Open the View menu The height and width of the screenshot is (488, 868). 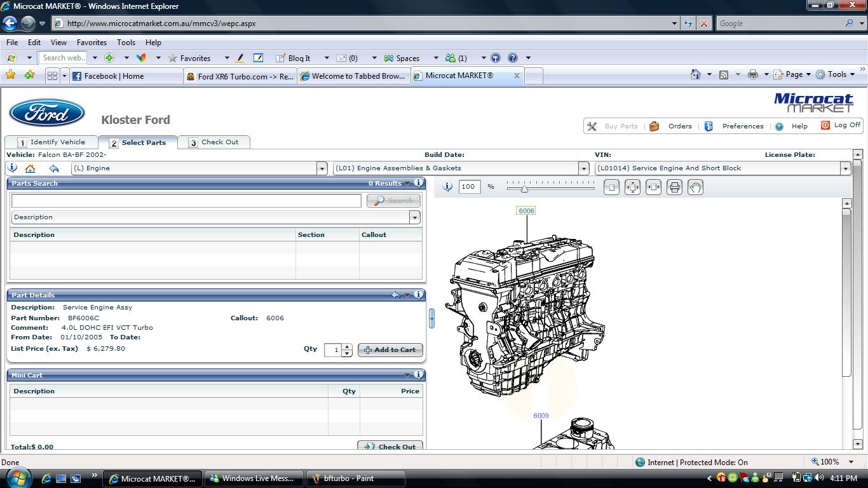[58, 43]
